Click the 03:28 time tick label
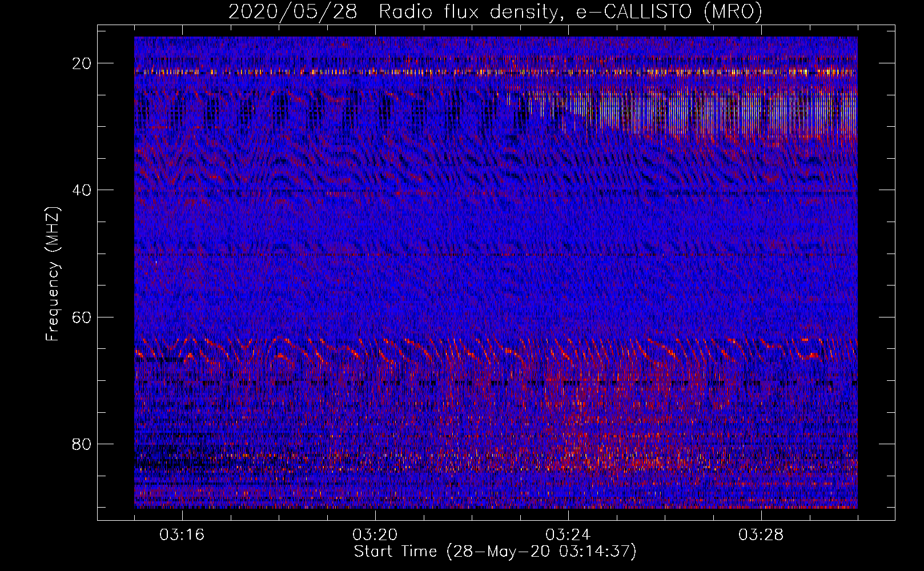This screenshot has height=571, width=924. 761,535
